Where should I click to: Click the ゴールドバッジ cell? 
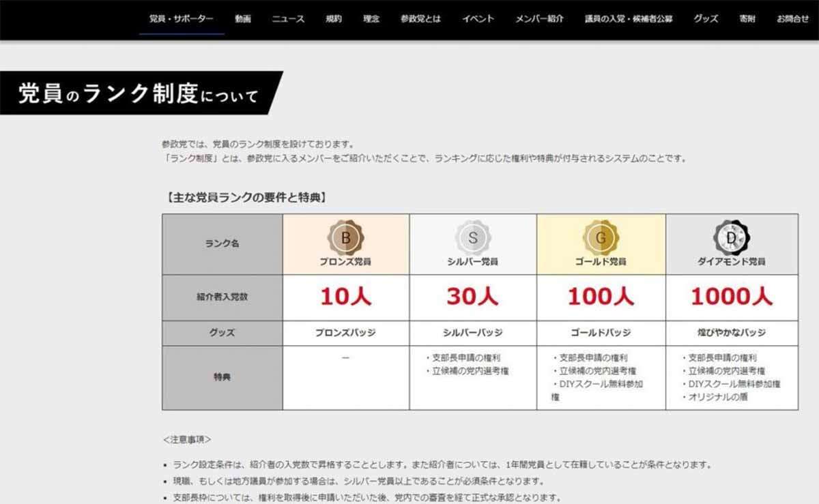[x=601, y=333]
